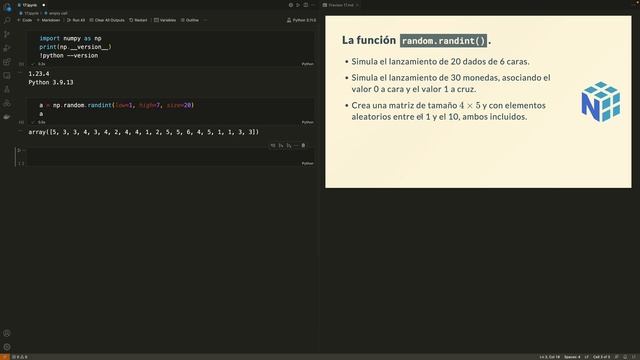
Task: Click the print(np.__version__) code line
Action: [x=75, y=47]
